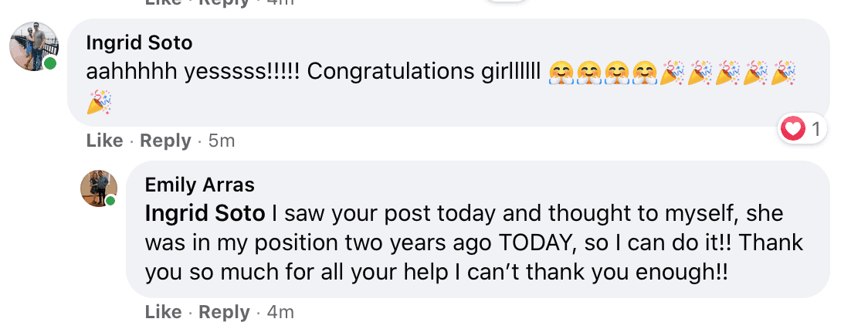Click the heart reaction icon on Ingrid's comment

[x=793, y=129]
